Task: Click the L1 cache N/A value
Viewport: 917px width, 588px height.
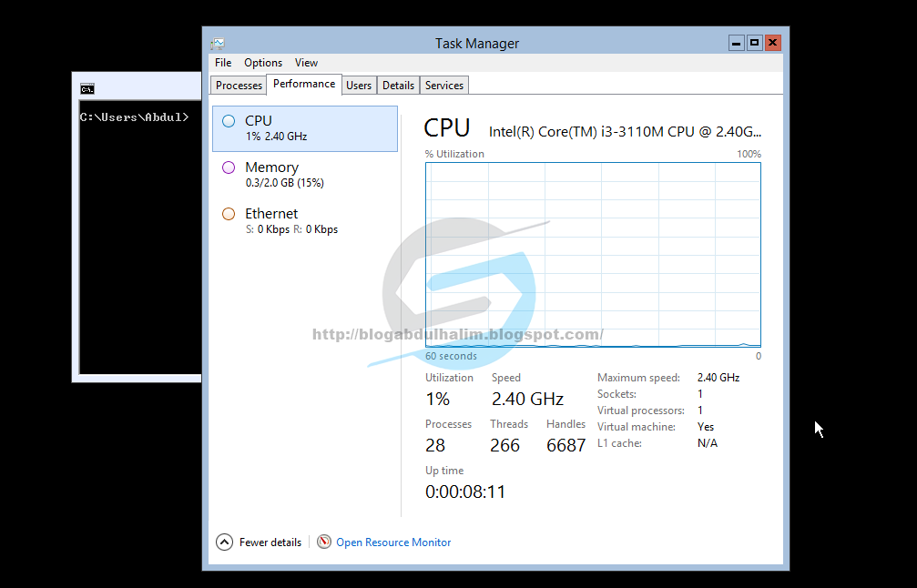Action: pos(707,443)
